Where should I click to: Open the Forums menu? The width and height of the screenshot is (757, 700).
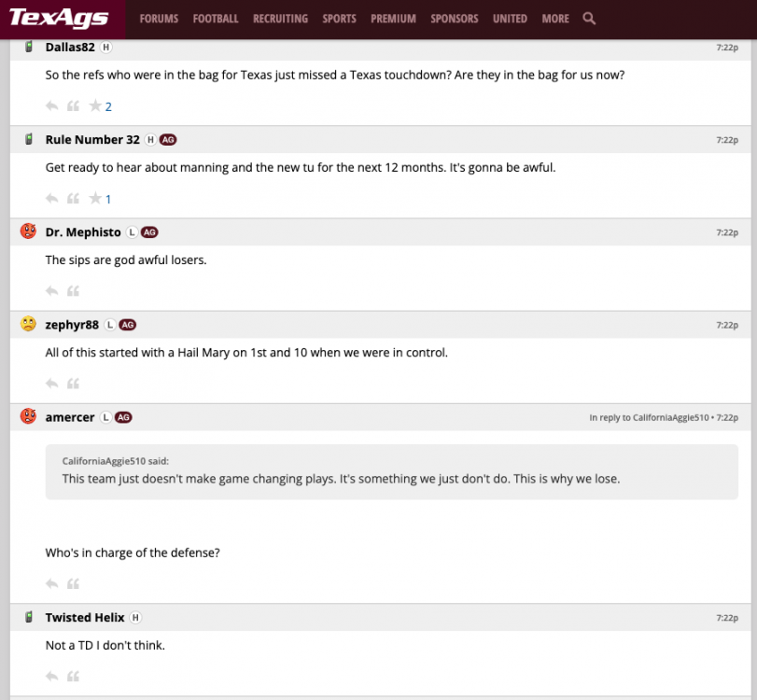159,19
